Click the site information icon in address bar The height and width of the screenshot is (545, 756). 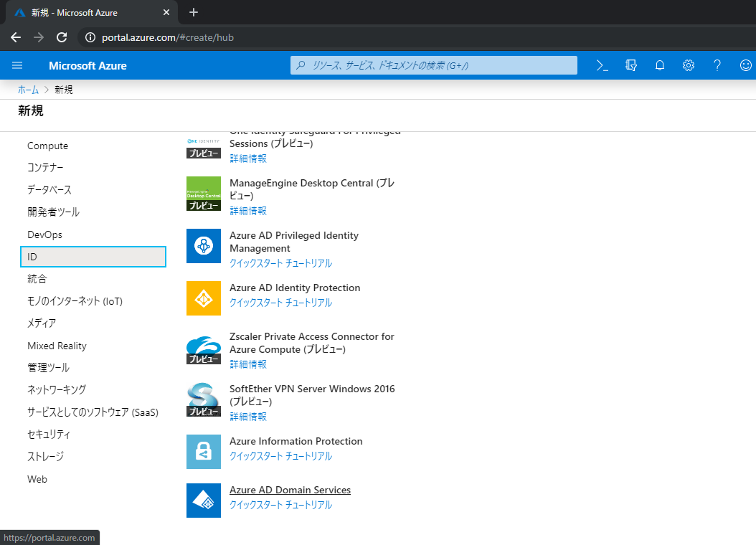(x=90, y=37)
